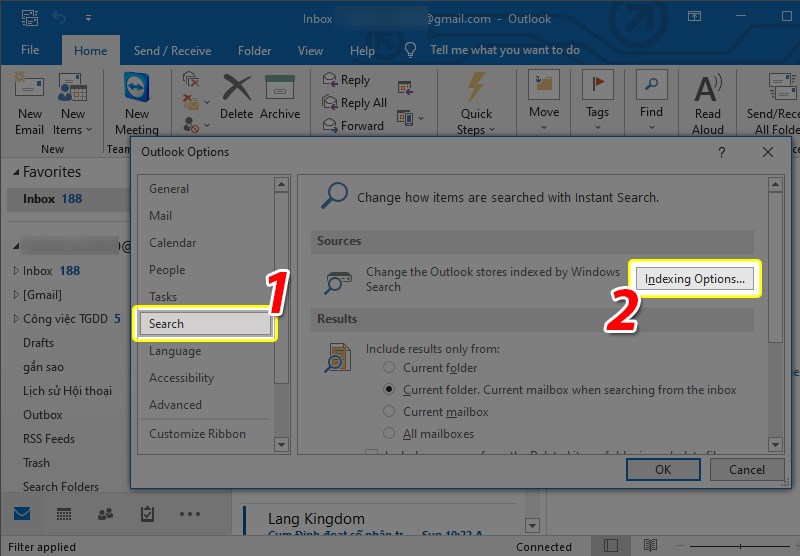Select General in Outlook Options list

pos(206,189)
